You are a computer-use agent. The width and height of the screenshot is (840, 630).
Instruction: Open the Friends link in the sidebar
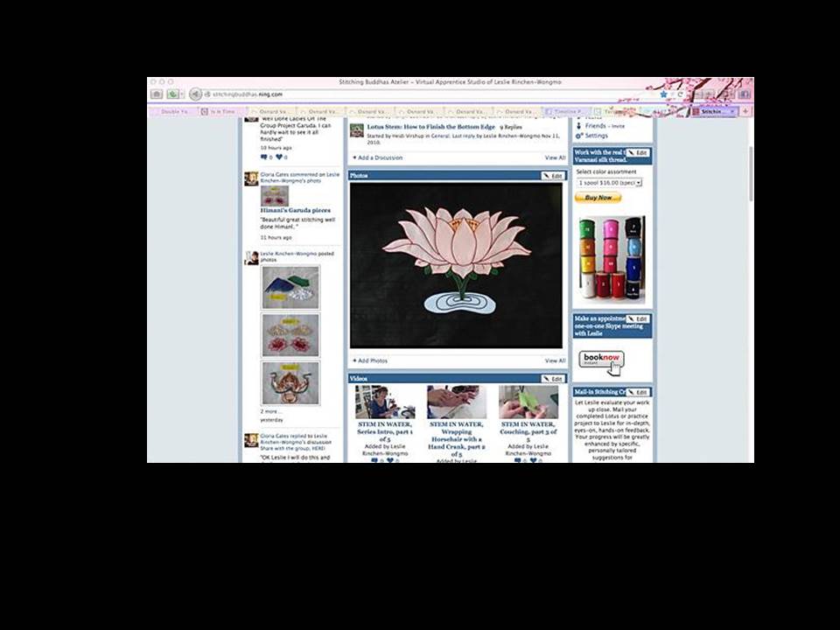[x=595, y=126]
